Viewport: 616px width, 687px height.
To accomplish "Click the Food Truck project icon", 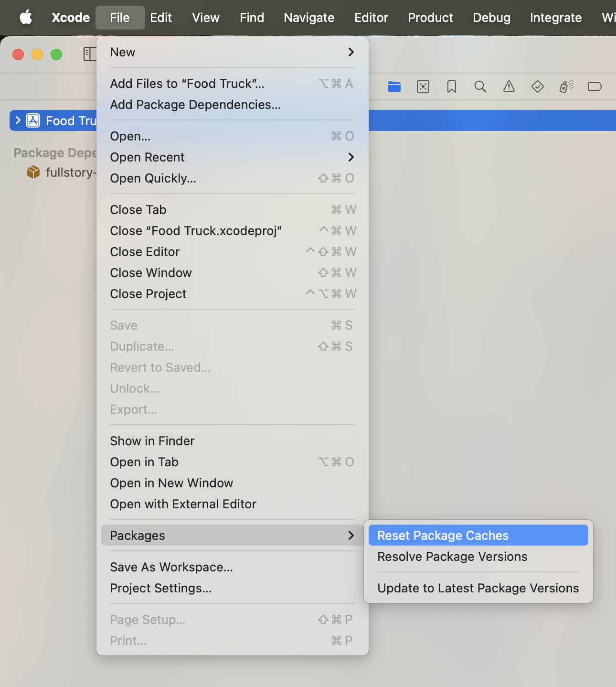I will (33, 120).
